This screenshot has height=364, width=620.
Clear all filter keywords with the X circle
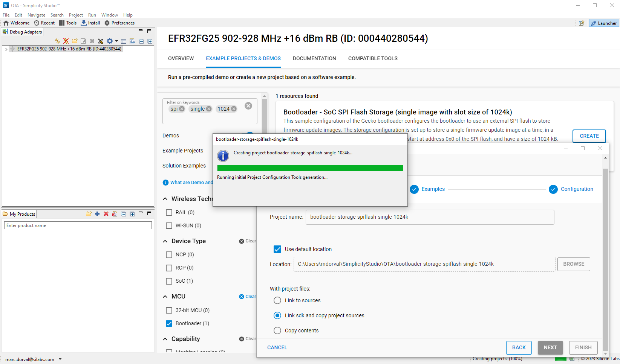click(248, 106)
